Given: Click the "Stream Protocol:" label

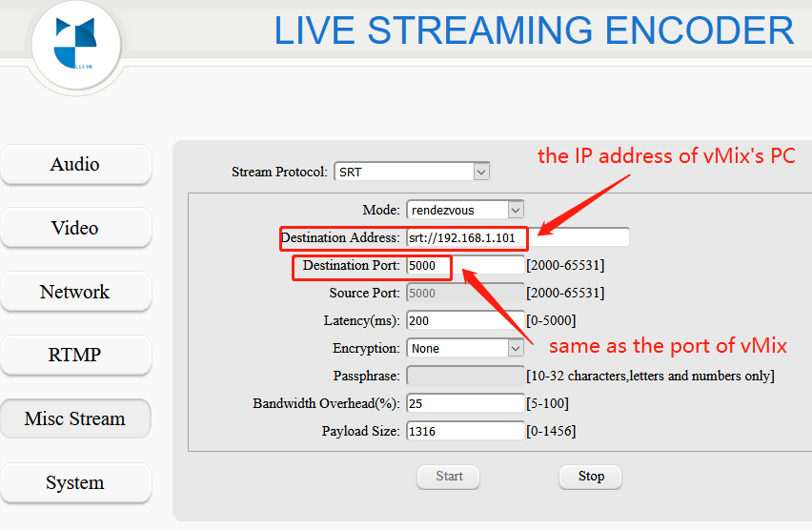Looking at the screenshot, I should pyautogui.click(x=279, y=172).
